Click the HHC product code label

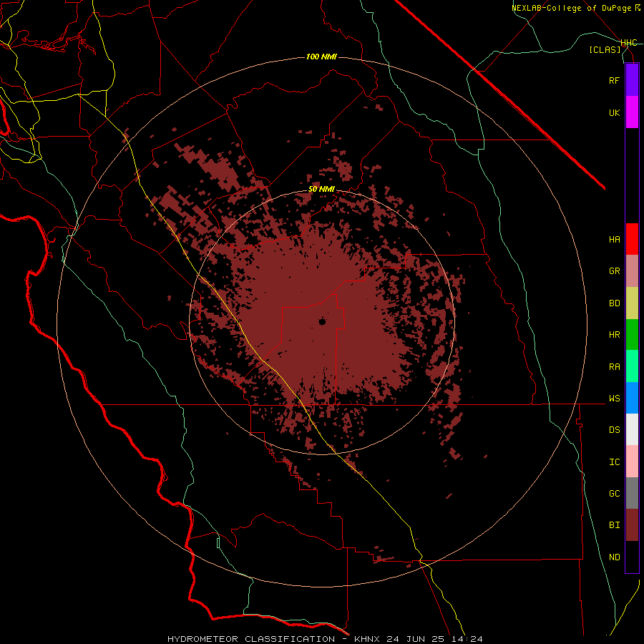coord(629,43)
